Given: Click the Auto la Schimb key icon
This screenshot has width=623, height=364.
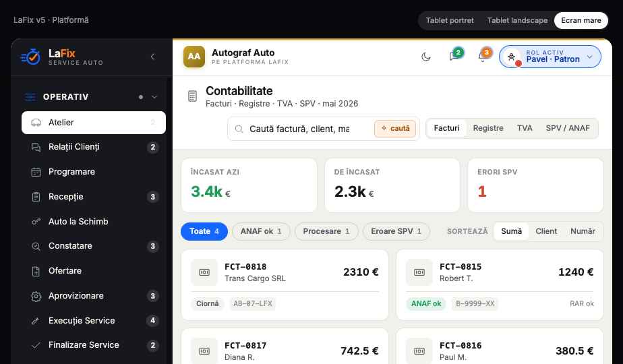Looking at the screenshot, I should pos(36,222).
